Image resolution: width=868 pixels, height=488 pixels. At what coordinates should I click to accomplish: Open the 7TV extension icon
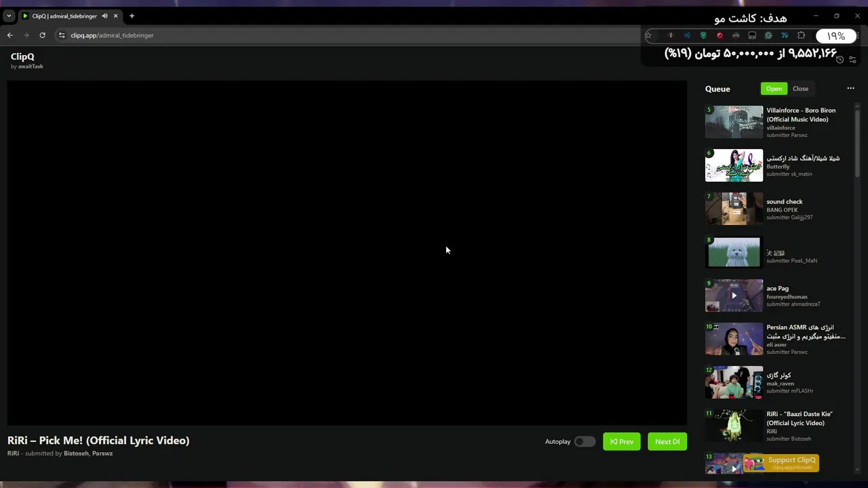click(785, 35)
